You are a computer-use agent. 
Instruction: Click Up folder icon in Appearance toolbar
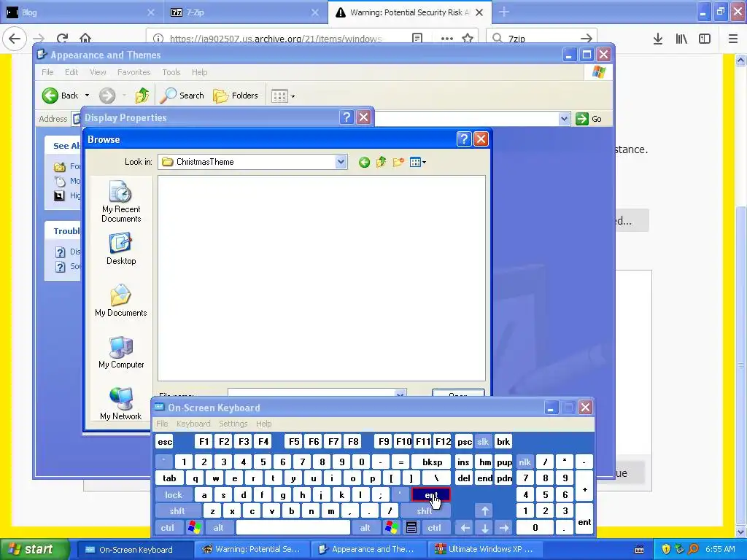pos(142,96)
